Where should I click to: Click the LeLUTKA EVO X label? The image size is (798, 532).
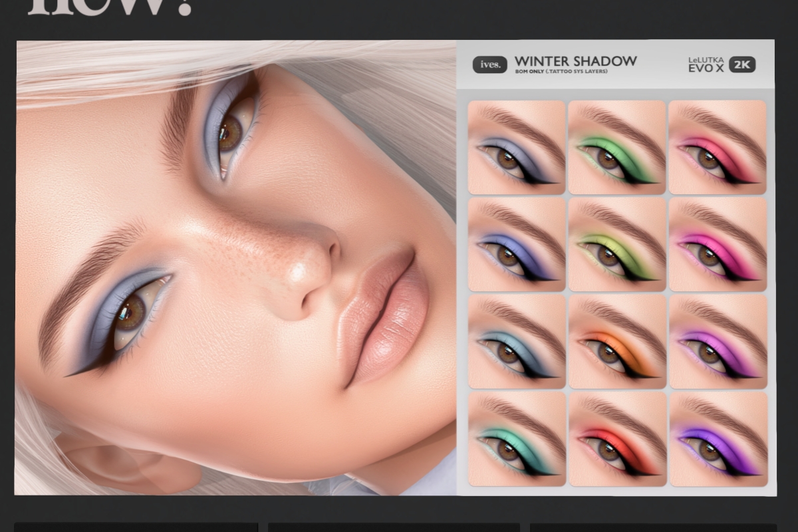(x=706, y=64)
